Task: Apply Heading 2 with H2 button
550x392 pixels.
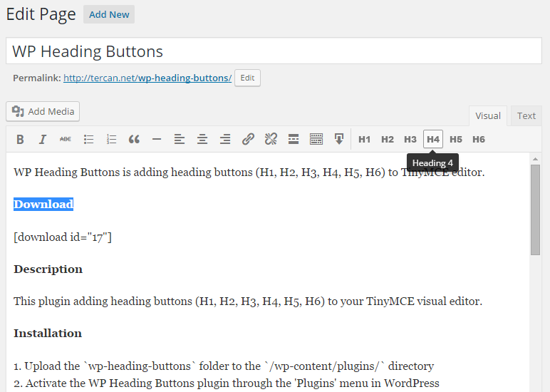Action: [x=388, y=139]
